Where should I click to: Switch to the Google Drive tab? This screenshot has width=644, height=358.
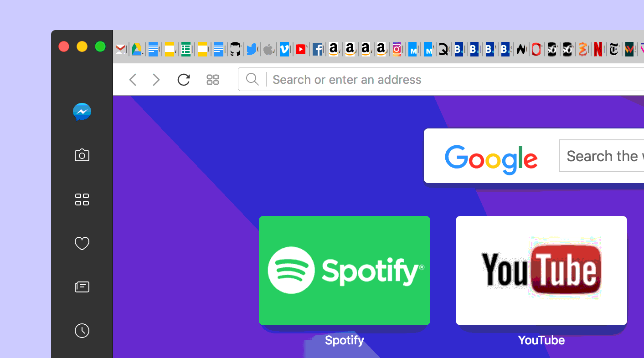click(x=137, y=49)
